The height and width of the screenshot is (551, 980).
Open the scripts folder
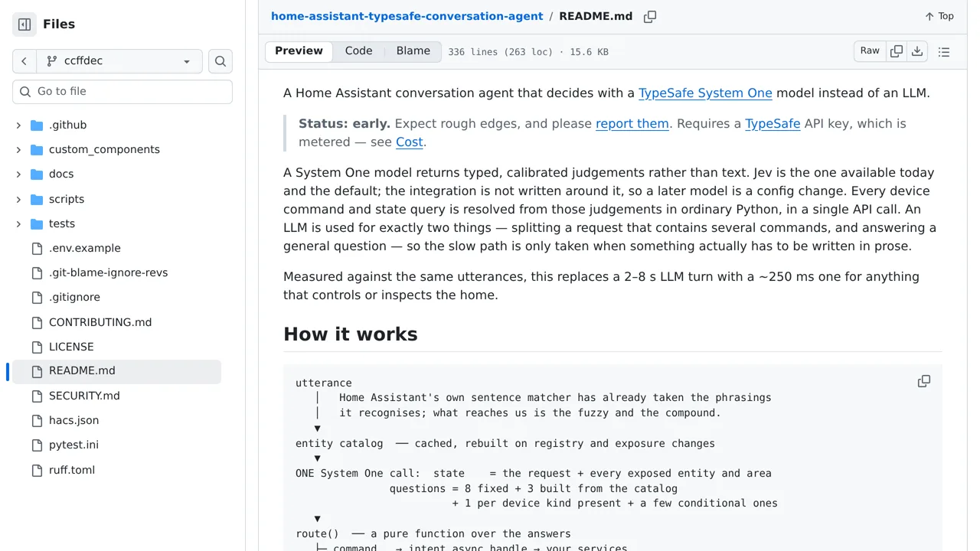click(x=67, y=199)
